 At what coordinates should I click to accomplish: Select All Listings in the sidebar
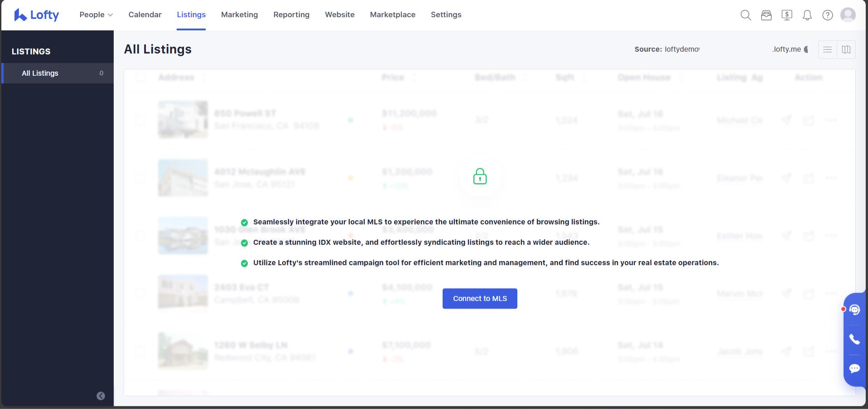click(x=40, y=73)
